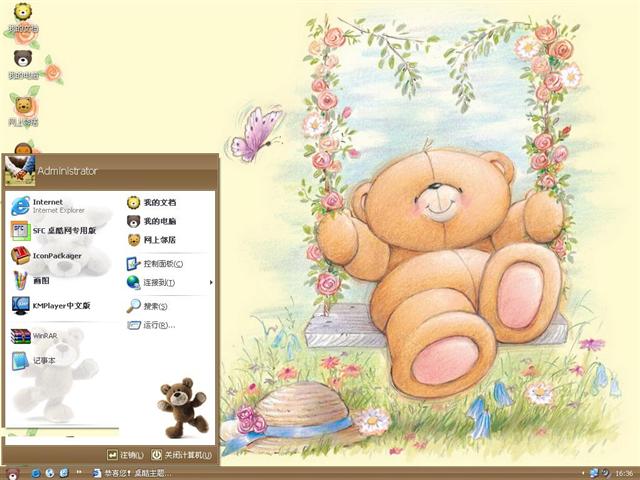The height and width of the screenshot is (480, 640).
Task: Expand hidden tray icons arrow
Action: [x=583, y=474]
